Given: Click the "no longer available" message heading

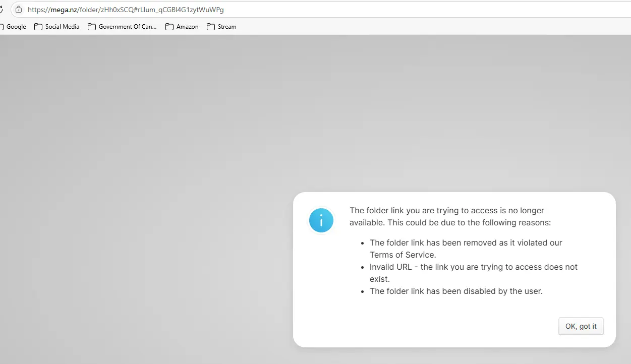Looking at the screenshot, I should tap(450, 216).
